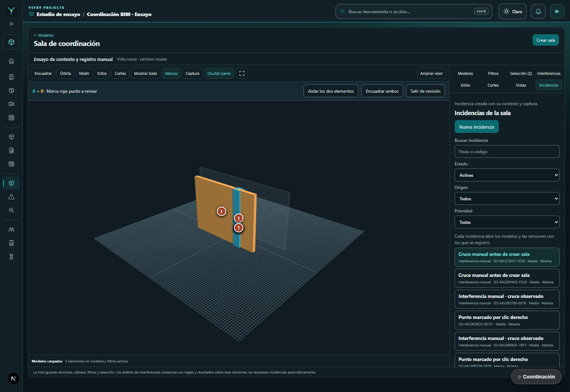Screen dimensions: 570x392
Task: Click the hourglass icon in sidebar
Action: 11,257
